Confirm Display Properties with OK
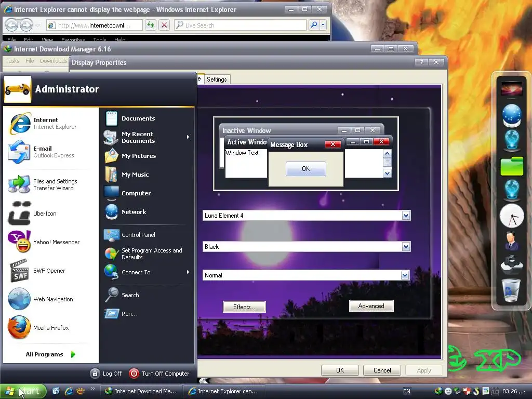Viewport: 532px width, 399px height. coord(340,370)
